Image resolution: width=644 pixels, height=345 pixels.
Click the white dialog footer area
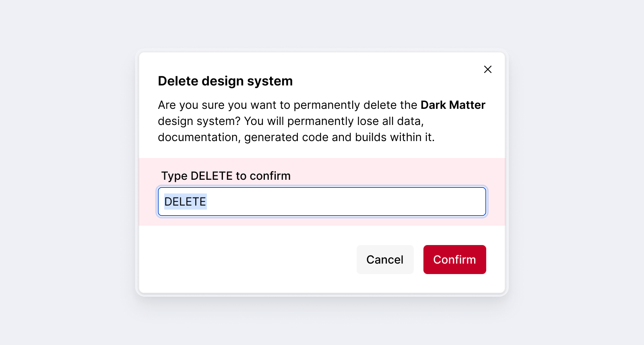242,259
